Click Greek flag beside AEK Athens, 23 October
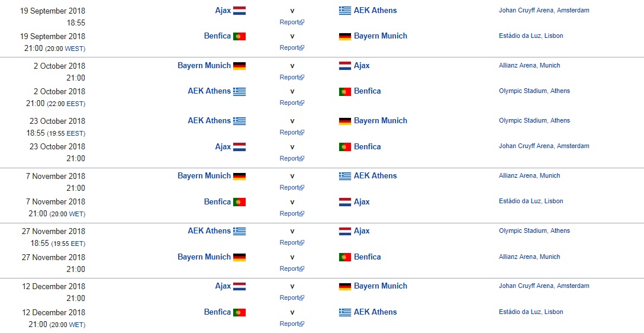Image resolution: width=644 pixels, height=333 pixels. tap(239, 121)
